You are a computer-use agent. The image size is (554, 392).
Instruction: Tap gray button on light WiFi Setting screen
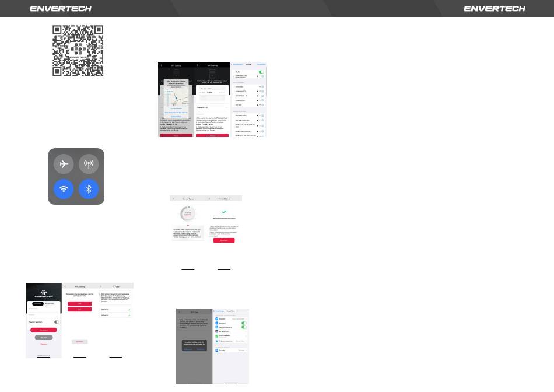[x=79, y=341]
